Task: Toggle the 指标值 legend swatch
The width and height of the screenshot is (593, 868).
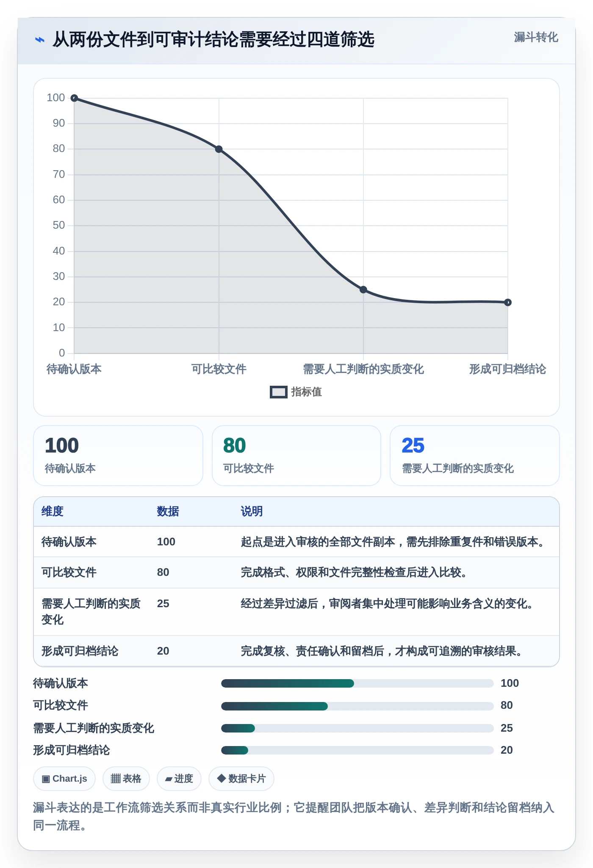Action: tap(279, 392)
